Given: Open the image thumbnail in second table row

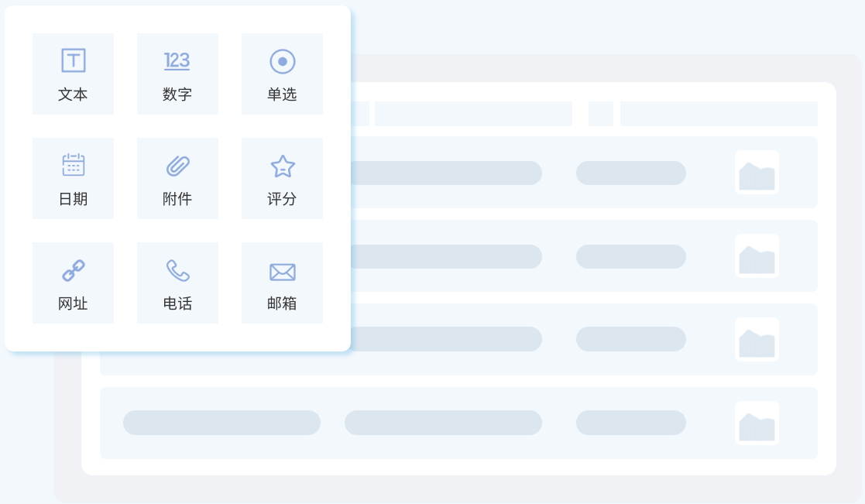Looking at the screenshot, I should [x=757, y=256].
